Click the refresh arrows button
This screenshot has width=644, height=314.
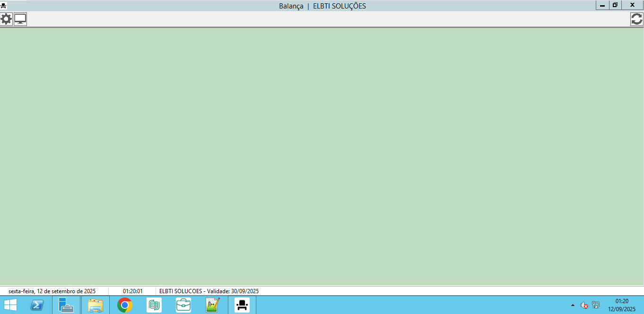coord(637,19)
